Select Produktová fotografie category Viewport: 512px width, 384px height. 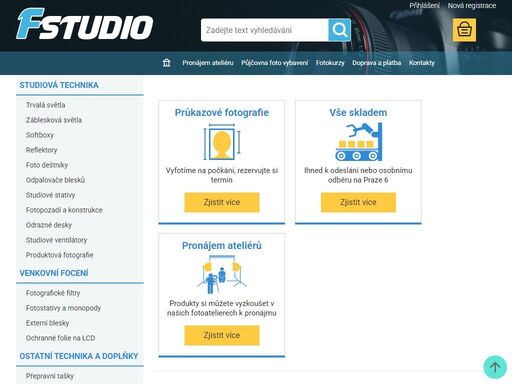[59, 255]
